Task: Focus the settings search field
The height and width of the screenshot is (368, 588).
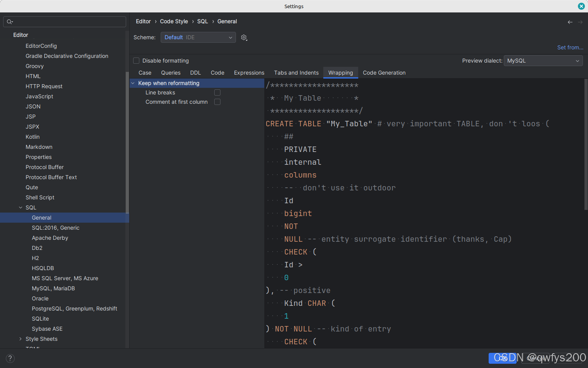Action: click(x=64, y=22)
